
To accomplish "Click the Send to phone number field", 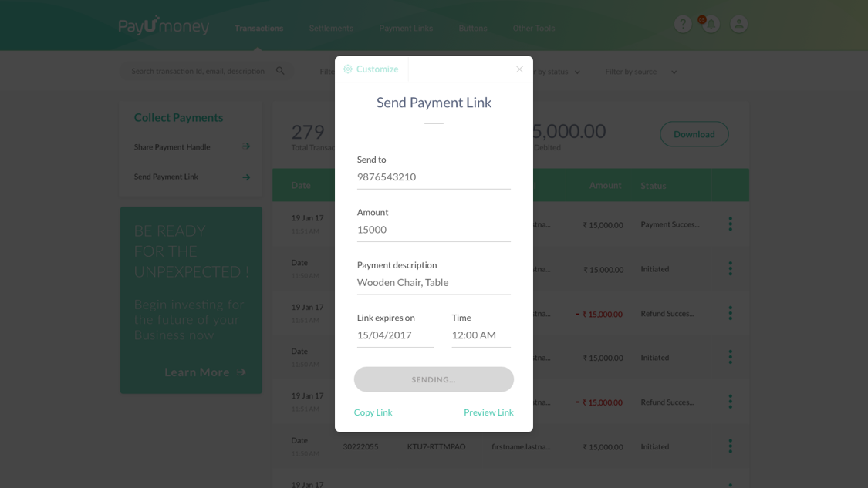I will point(434,177).
